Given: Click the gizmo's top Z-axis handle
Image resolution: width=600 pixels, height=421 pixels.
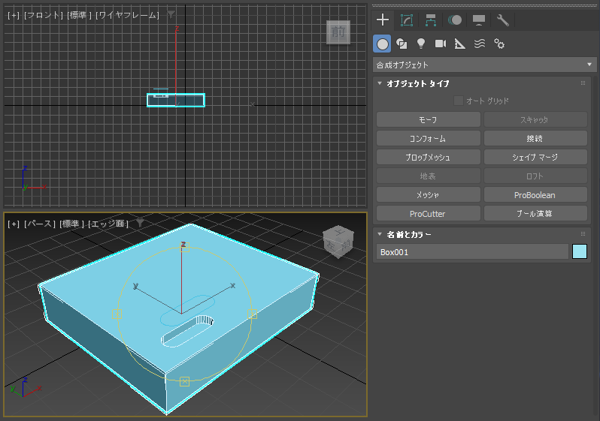Looking at the screenshot, I should pyautogui.click(x=184, y=246).
